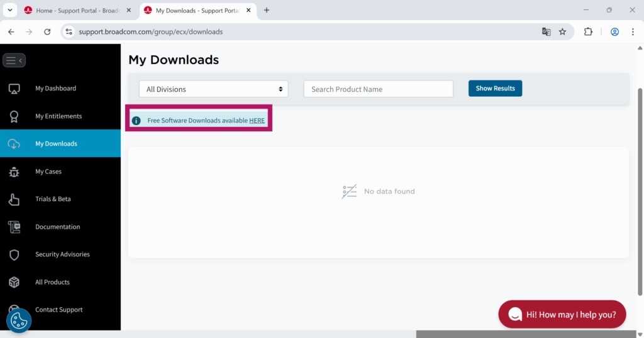Switch to Home - Support Portal tab

tap(75, 11)
